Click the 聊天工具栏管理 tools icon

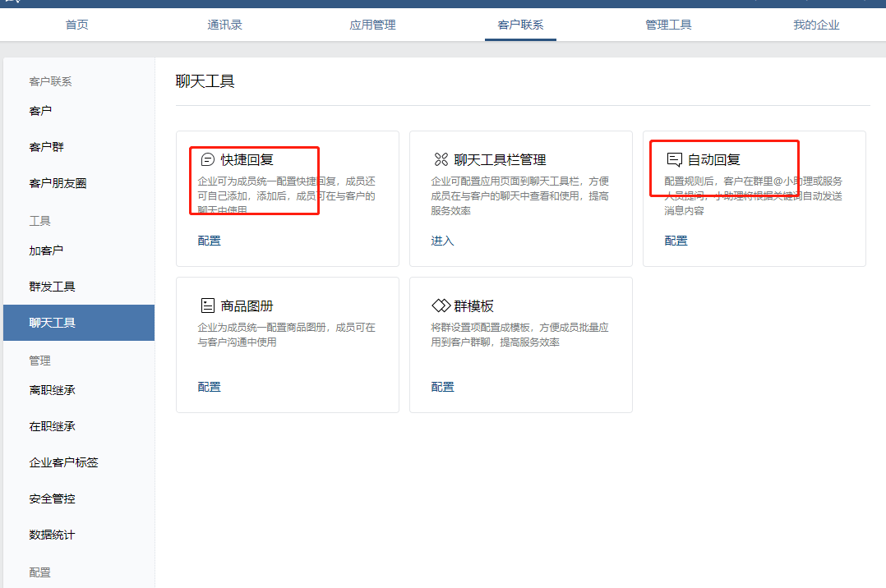pos(441,160)
